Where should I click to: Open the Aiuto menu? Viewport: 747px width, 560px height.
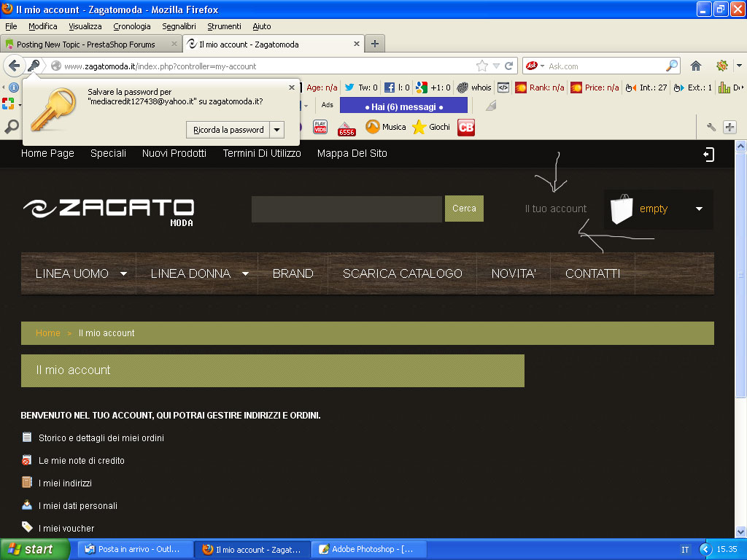[x=262, y=27]
